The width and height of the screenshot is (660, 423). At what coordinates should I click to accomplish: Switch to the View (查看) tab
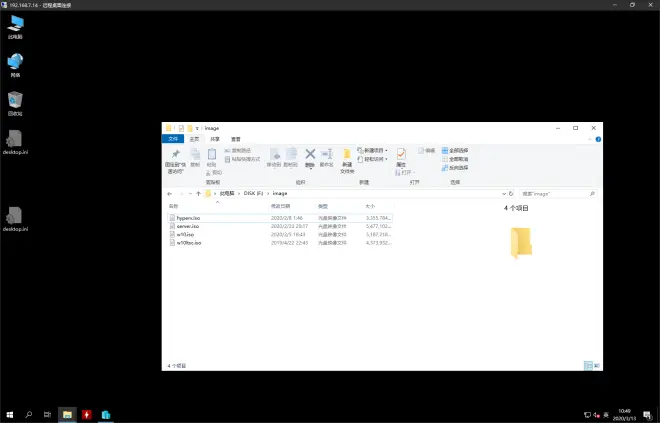236,139
